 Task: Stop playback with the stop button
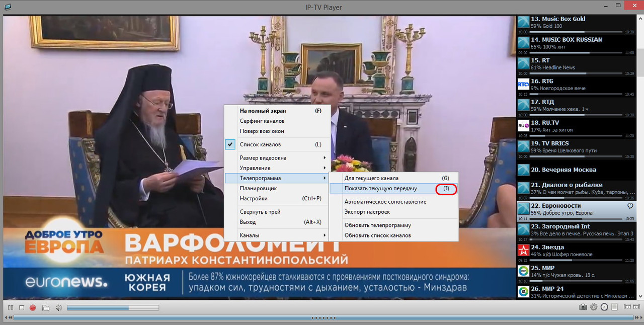tap(22, 307)
